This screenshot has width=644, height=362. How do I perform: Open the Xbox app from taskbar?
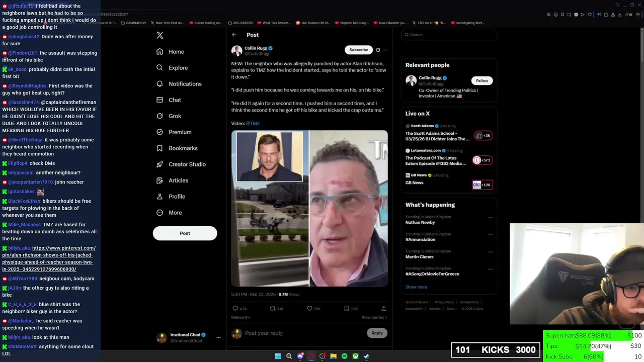point(355,356)
